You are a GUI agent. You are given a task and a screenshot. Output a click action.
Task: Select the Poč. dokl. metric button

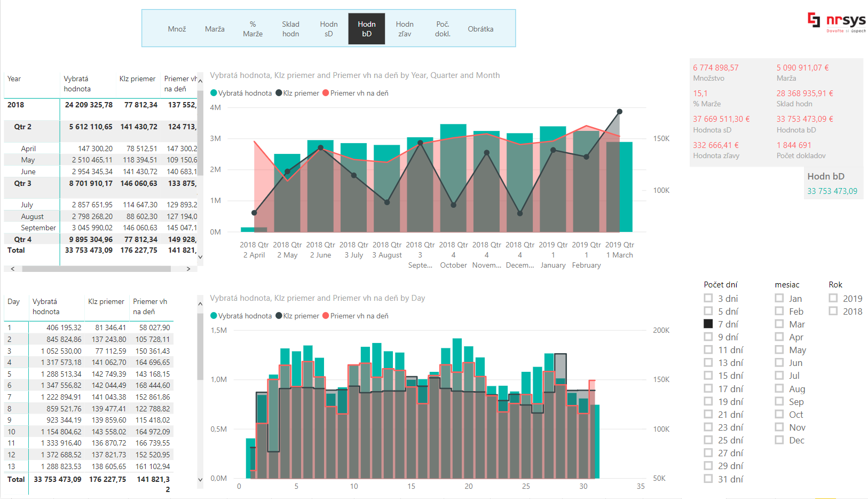click(x=442, y=29)
